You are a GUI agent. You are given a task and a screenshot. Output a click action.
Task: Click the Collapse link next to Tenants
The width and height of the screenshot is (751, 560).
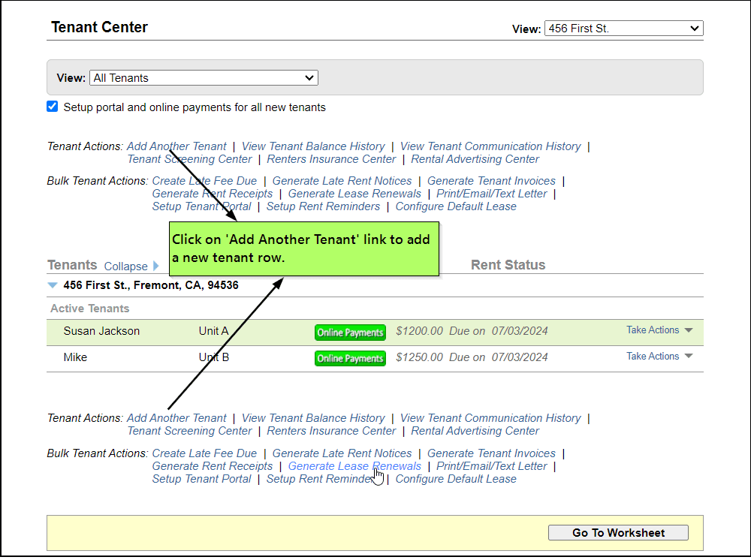pyautogui.click(x=125, y=266)
